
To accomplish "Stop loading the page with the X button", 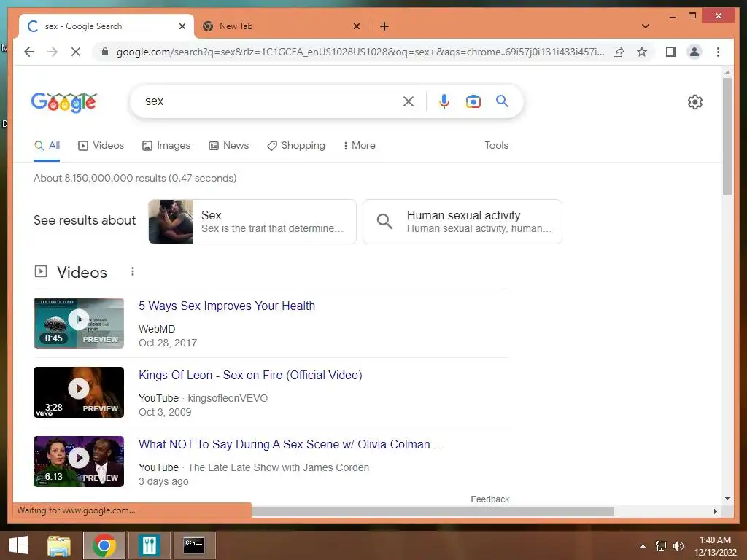I will click(x=76, y=52).
